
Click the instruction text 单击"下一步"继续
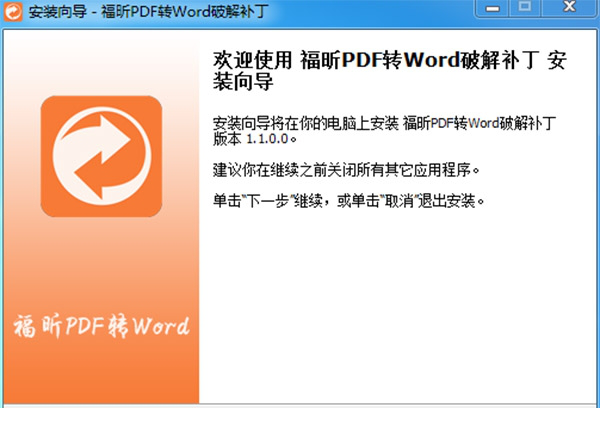tap(268, 201)
